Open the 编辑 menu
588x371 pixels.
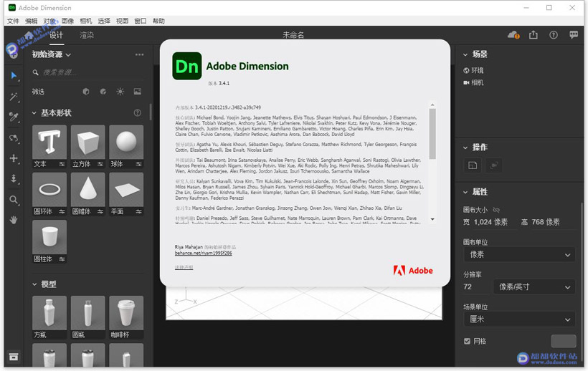[x=31, y=21]
